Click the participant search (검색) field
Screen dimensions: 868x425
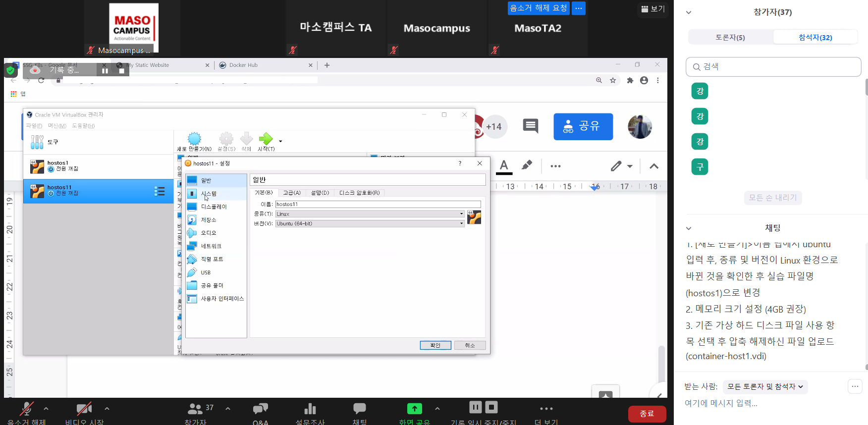click(x=773, y=67)
